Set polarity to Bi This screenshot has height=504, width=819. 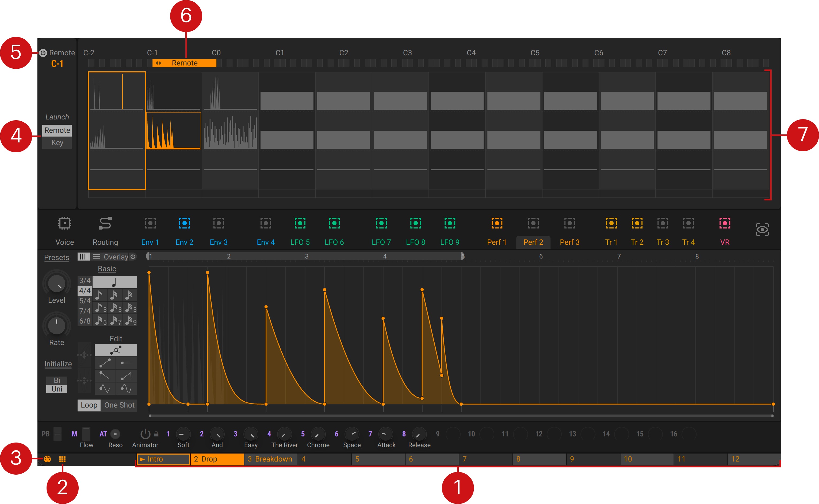pyautogui.click(x=57, y=380)
